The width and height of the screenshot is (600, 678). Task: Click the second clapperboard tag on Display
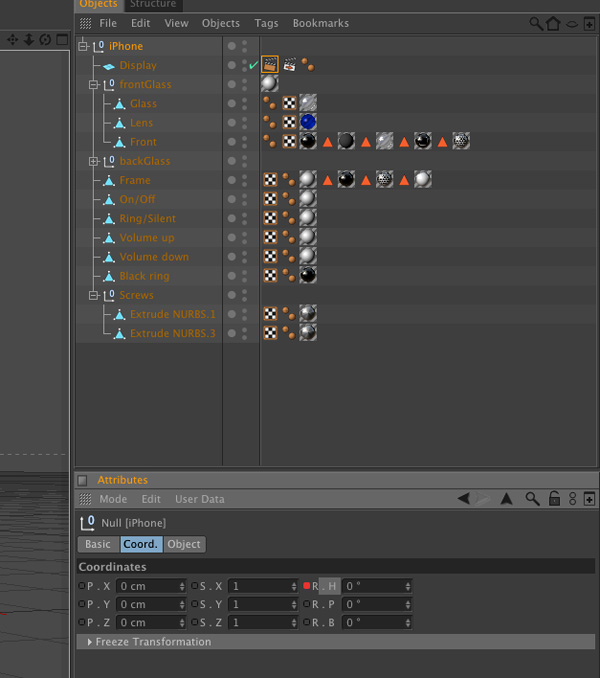tap(290, 65)
